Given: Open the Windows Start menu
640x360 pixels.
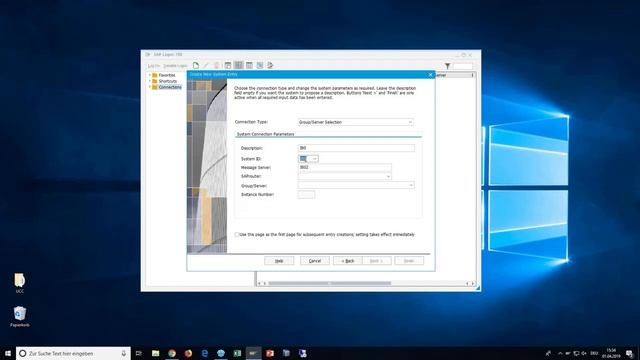Looking at the screenshot, I should [8, 353].
